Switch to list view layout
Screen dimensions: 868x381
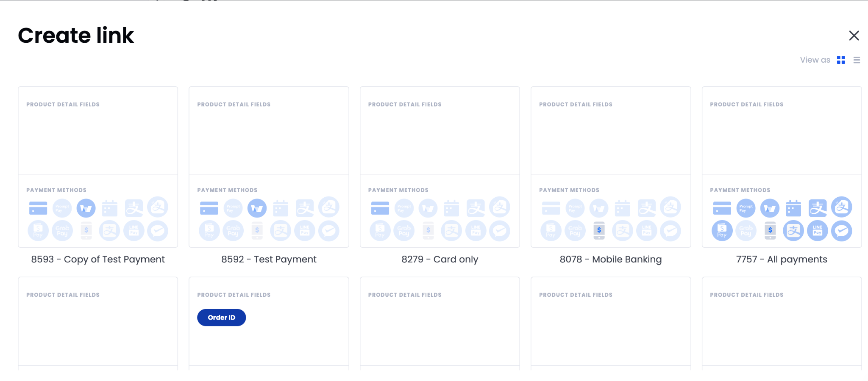click(x=857, y=60)
